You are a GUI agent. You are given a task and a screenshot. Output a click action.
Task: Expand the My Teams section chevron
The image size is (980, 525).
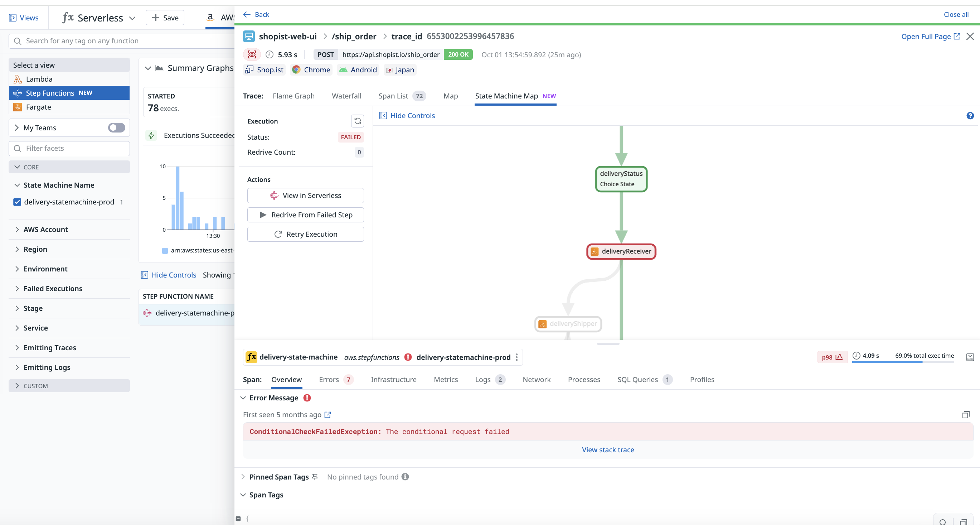[x=17, y=128]
